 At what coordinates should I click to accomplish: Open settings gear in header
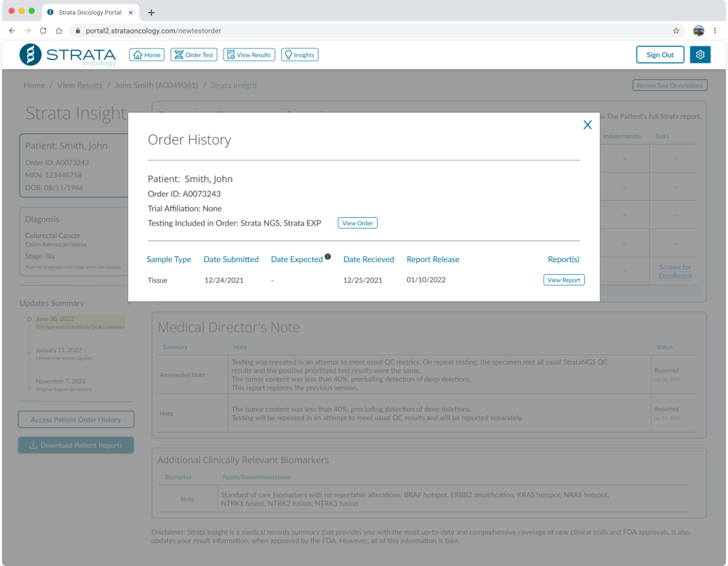tap(700, 55)
